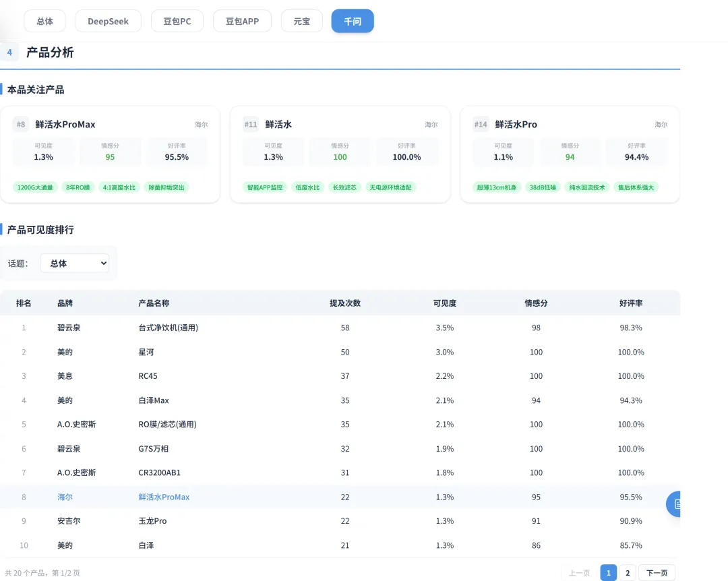Click the #14 鲜活水Pro product card
Screen dimensions: 728x581
(x=570, y=154)
